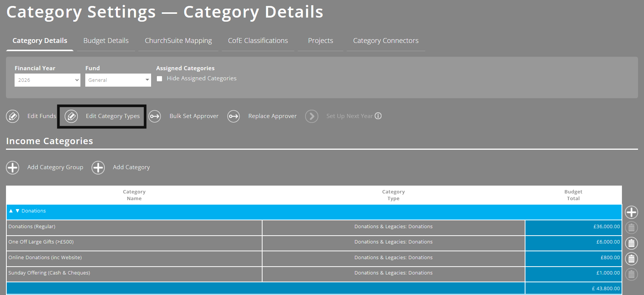This screenshot has width=644, height=295.
Task: Click the Income Categories heading
Action: [49, 141]
